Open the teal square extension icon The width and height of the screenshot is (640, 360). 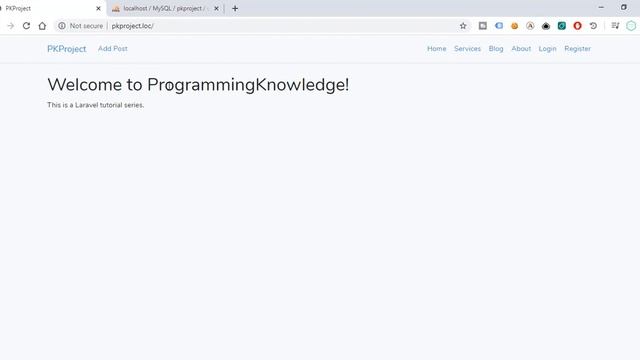coord(562,26)
